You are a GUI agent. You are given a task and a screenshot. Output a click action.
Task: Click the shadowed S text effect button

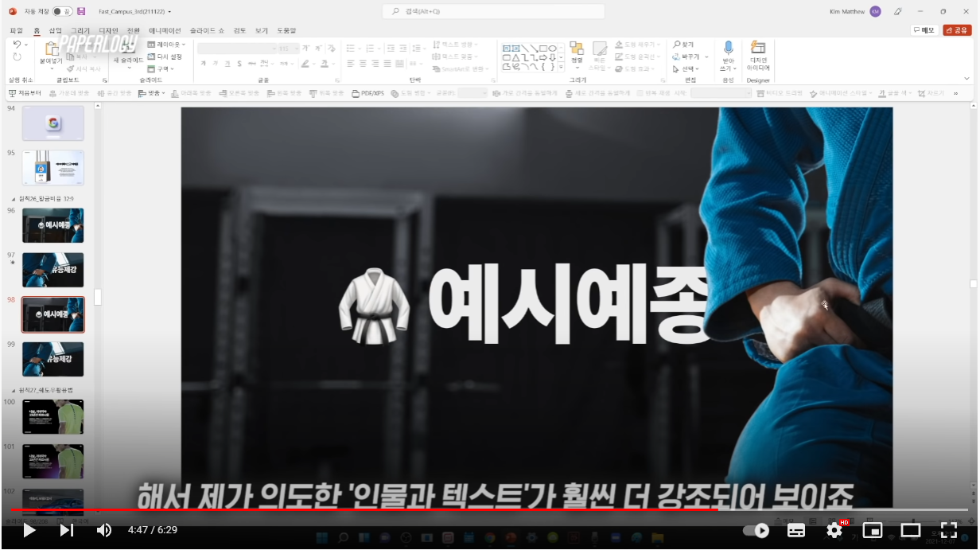click(x=239, y=64)
